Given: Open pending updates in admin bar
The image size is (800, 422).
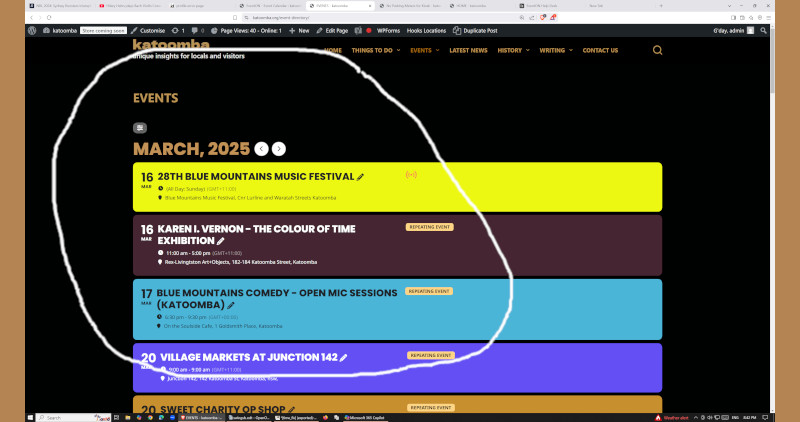Looking at the screenshot, I should [x=178, y=31].
